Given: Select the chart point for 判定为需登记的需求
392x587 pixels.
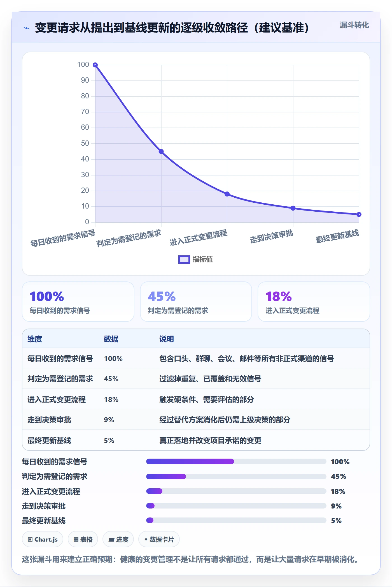Looking at the screenshot, I should pos(161,152).
